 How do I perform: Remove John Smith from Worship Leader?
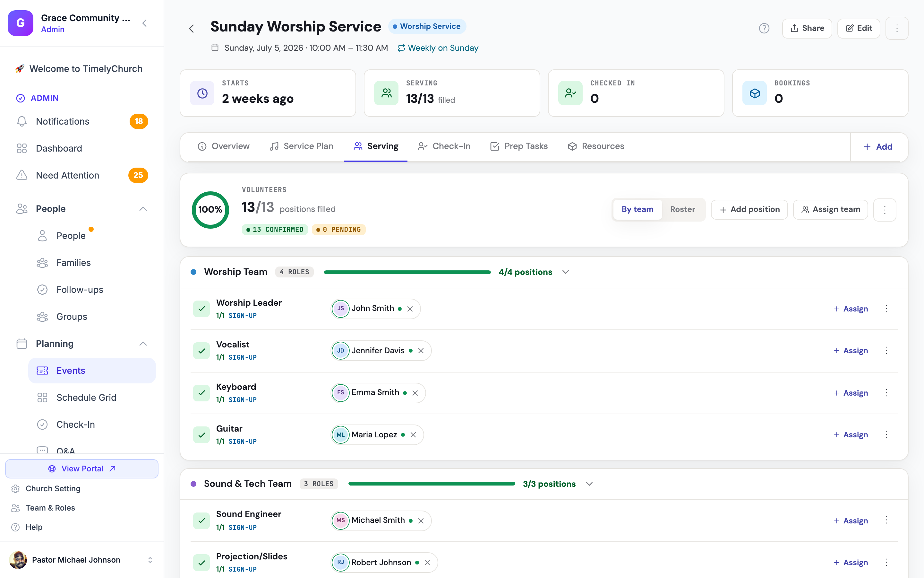coord(410,309)
